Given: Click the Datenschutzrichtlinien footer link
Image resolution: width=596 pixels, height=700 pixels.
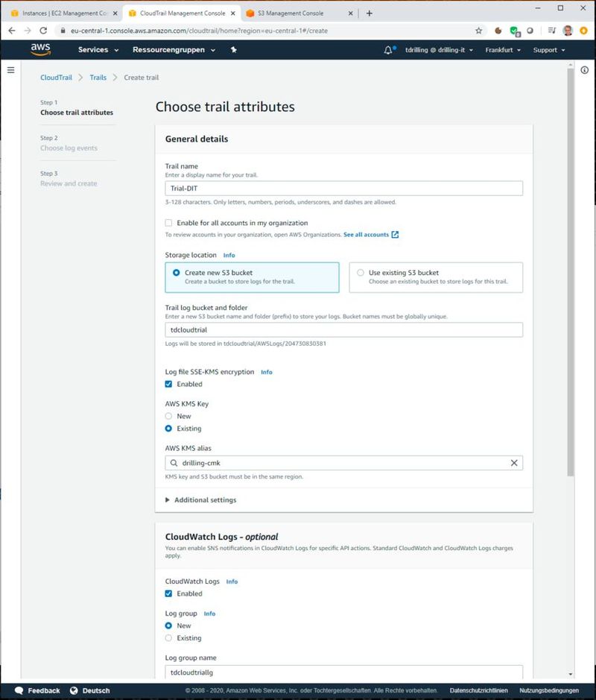Looking at the screenshot, I should (x=479, y=690).
